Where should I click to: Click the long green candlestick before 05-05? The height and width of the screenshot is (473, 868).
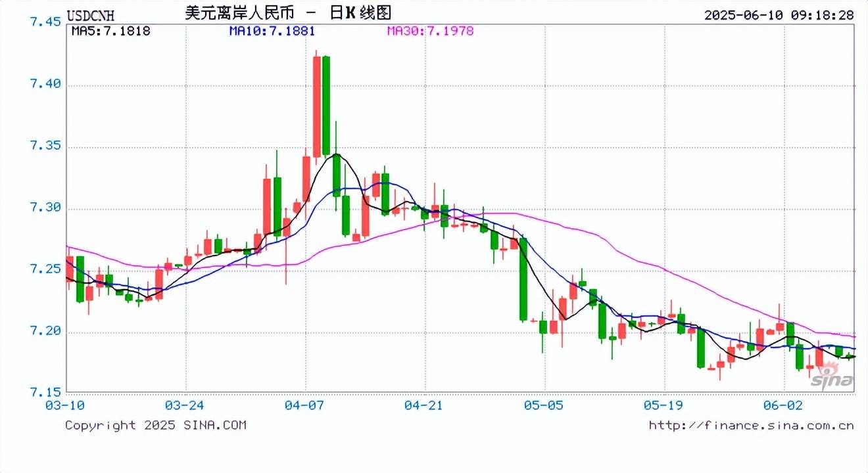coord(523,279)
